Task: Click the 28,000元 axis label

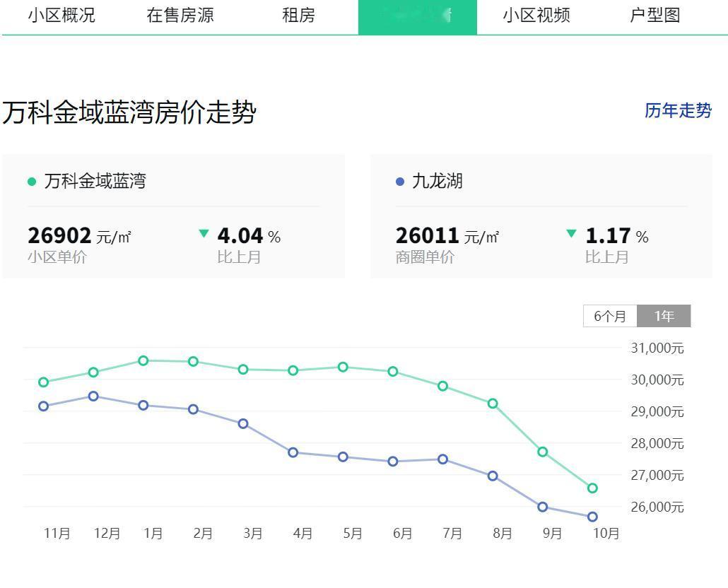Action: pyautogui.click(x=657, y=444)
